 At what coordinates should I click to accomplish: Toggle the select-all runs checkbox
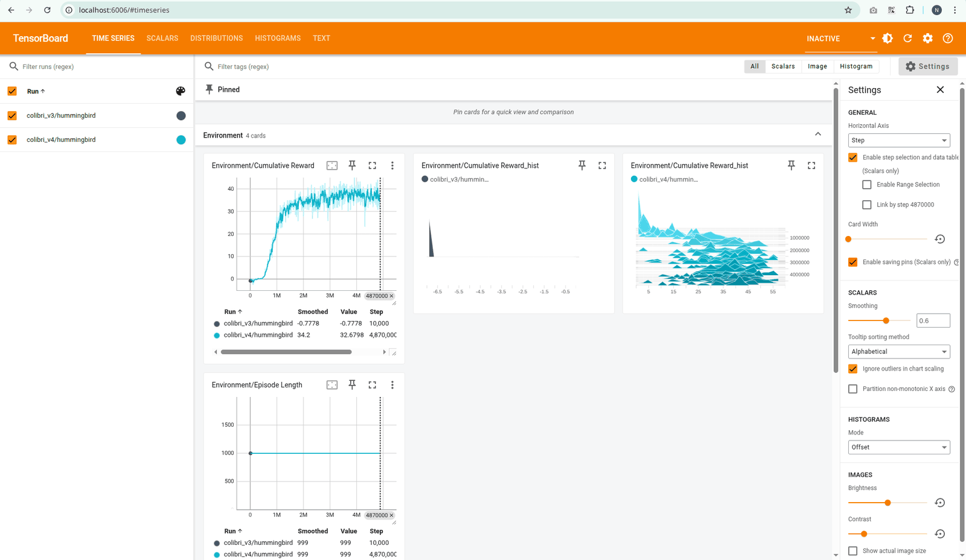(x=12, y=91)
